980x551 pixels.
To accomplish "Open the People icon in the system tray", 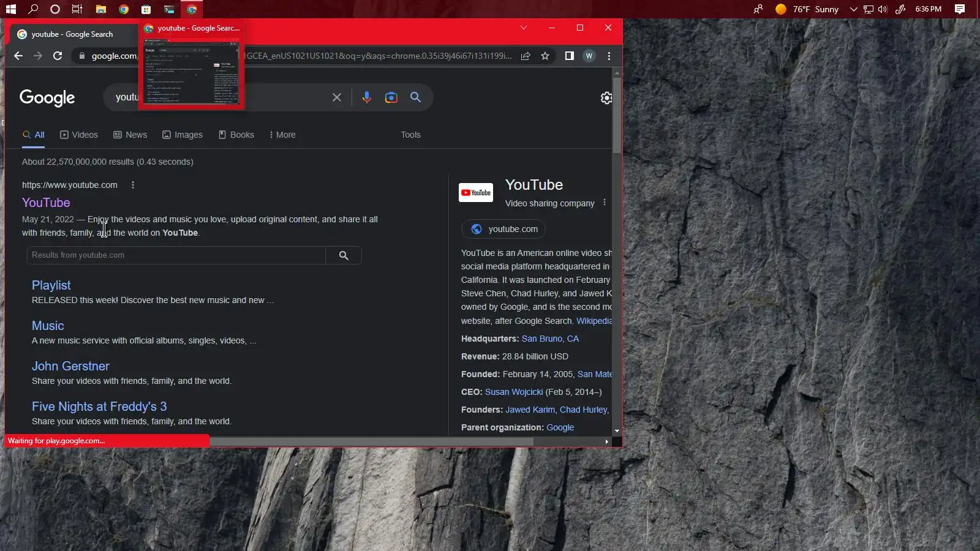I will click(758, 9).
